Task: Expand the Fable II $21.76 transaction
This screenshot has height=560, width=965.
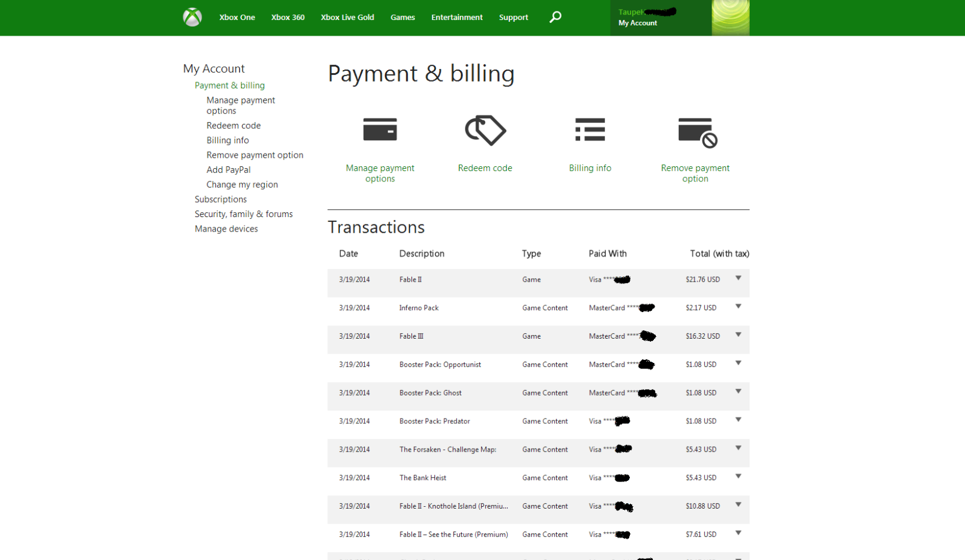Action: tap(738, 278)
